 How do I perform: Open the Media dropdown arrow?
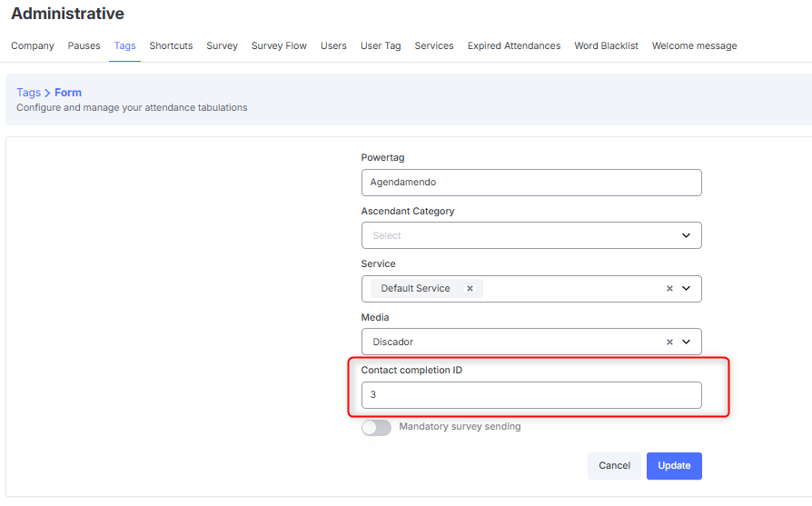click(x=686, y=342)
